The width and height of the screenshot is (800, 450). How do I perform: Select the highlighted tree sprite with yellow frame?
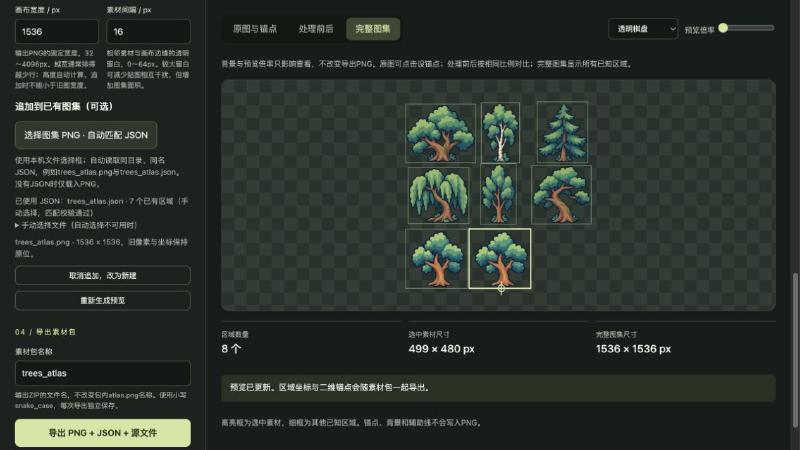[500, 259]
